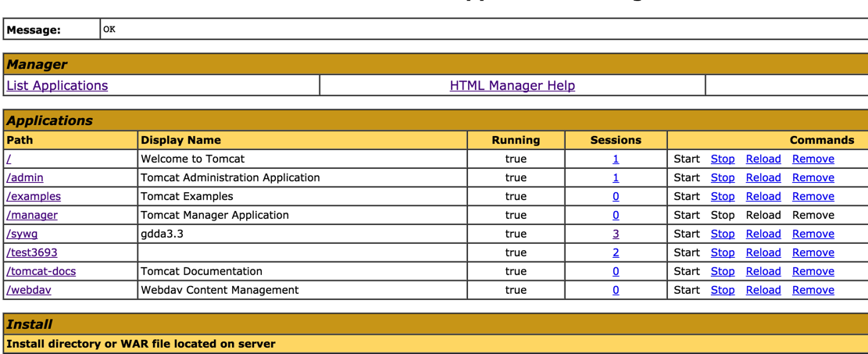This screenshot has width=868, height=354.
Task: Click the "Install" section heading
Action: tap(30, 324)
